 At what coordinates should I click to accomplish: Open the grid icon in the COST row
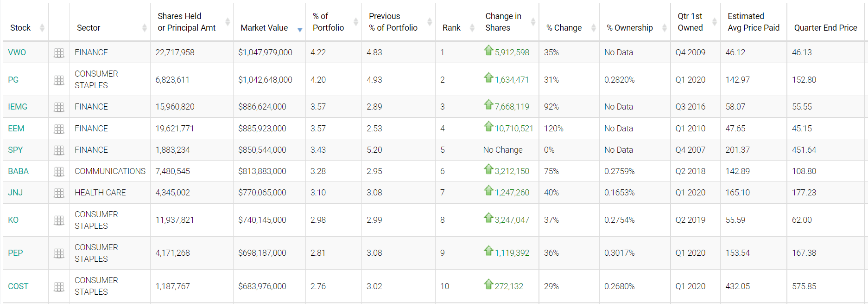point(59,287)
